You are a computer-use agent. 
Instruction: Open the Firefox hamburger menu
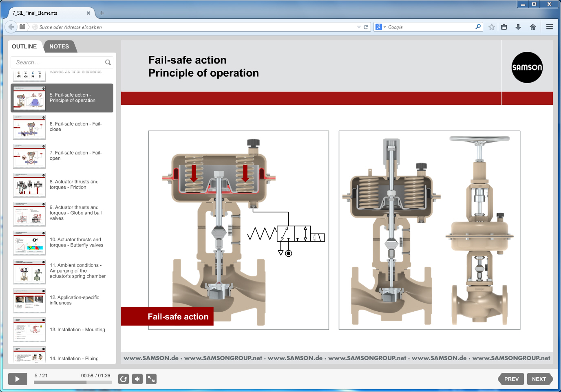[x=550, y=27]
